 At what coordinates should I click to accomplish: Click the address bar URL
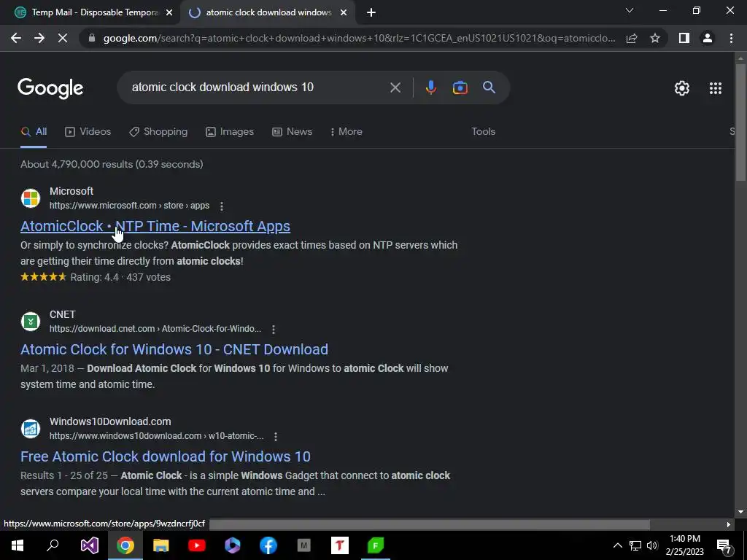[359, 38]
